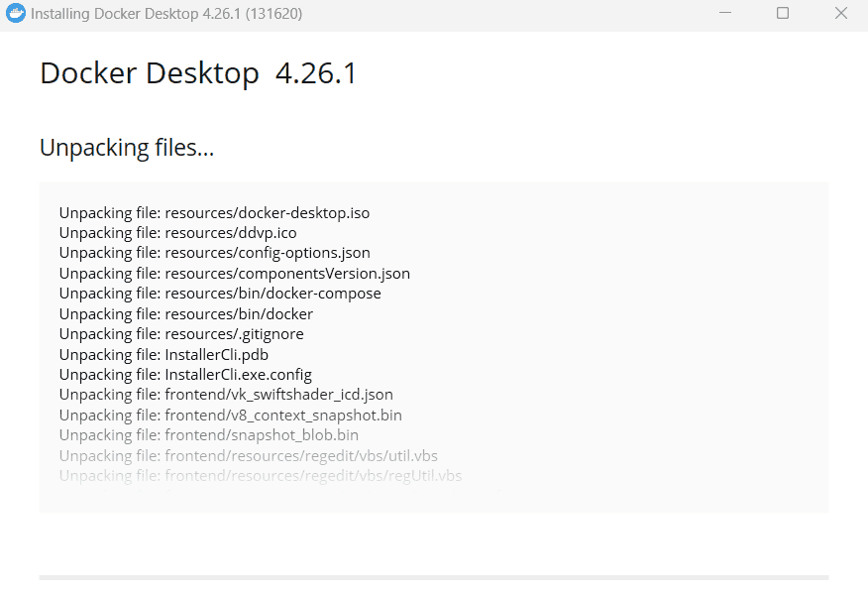Select the resources/config-options.json log line
This screenshot has height=595, width=868.
(x=215, y=253)
